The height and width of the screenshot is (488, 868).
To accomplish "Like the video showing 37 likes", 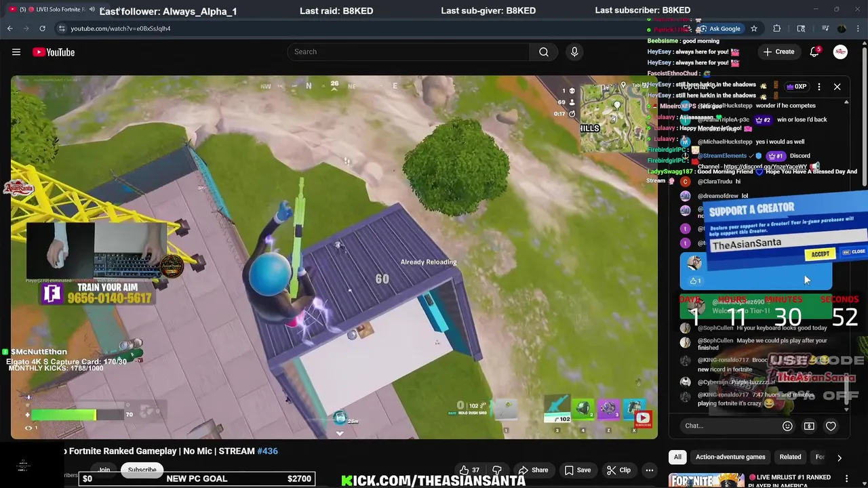I will [x=469, y=470].
